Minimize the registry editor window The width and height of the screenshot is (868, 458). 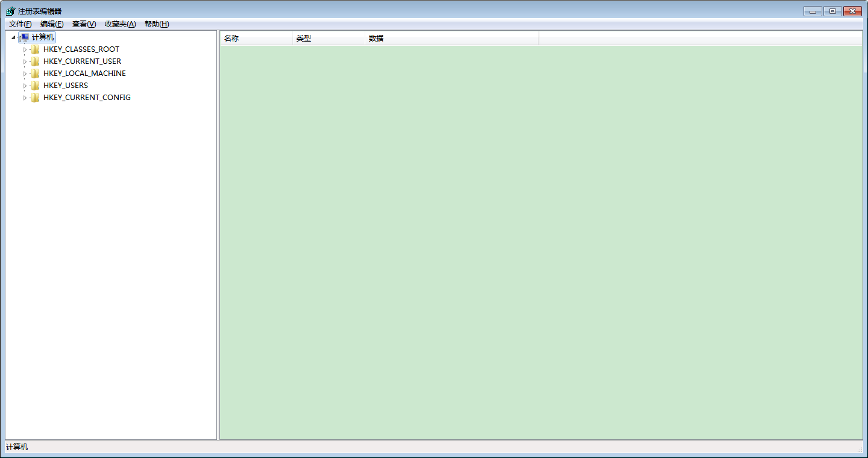click(x=813, y=11)
